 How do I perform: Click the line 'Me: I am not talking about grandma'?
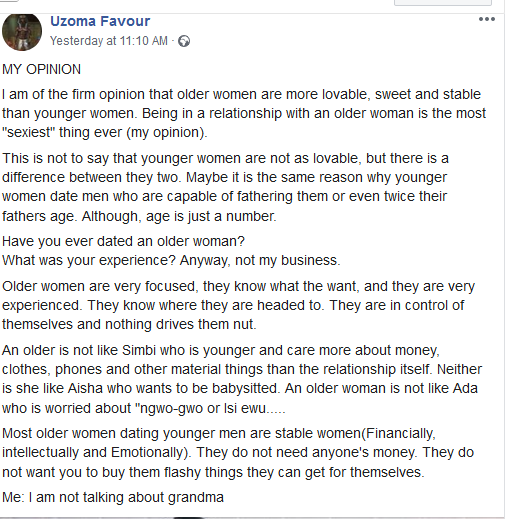pos(113,497)
